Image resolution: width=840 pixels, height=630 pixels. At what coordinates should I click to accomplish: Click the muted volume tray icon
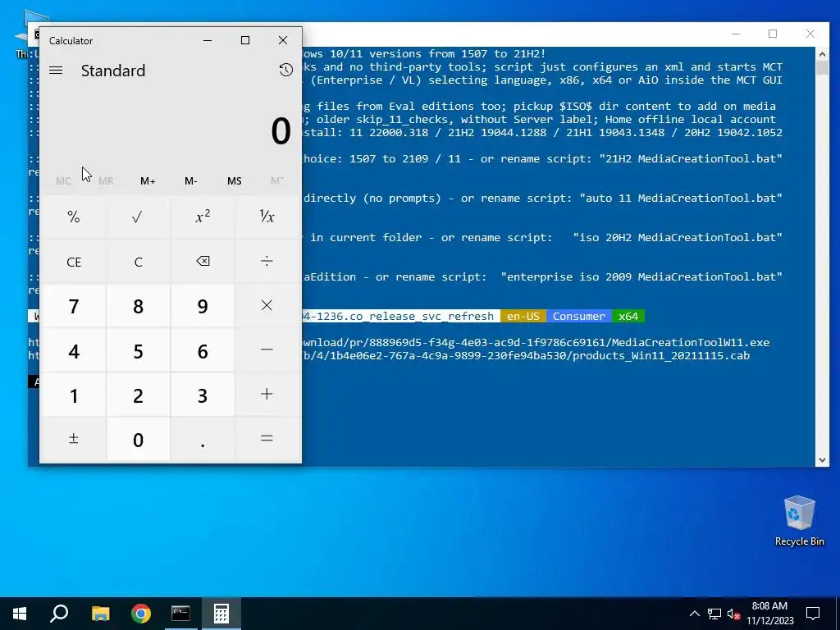coord(733,614)
